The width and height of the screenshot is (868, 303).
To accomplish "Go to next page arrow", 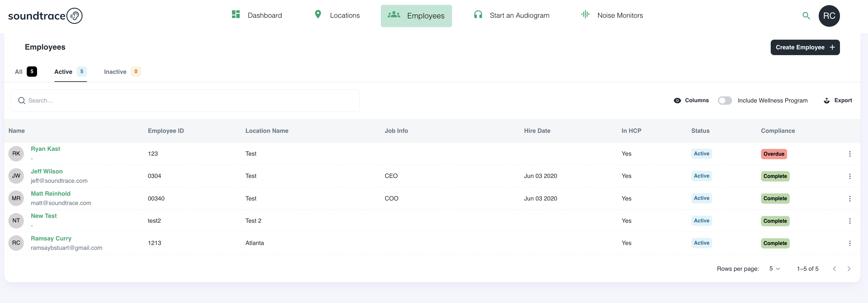I will tap(848, 269).
